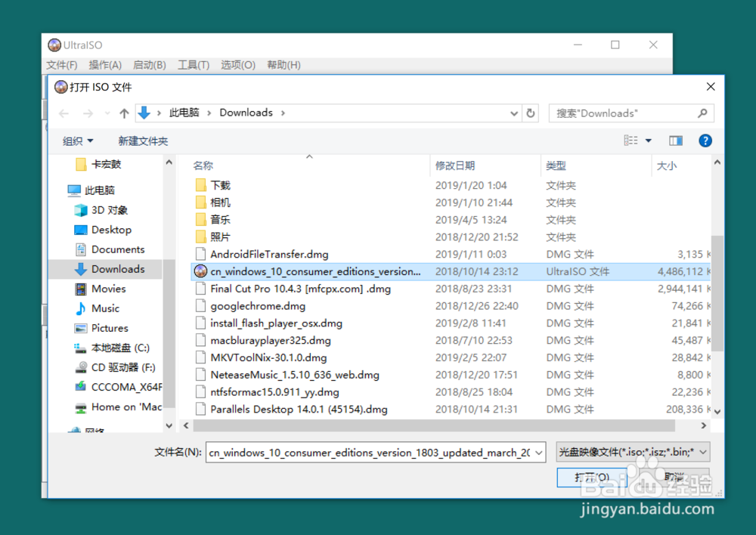Select Parallels Desktop 14.0.1 dmg file
The image size is (756, 535).
point(299,410)
